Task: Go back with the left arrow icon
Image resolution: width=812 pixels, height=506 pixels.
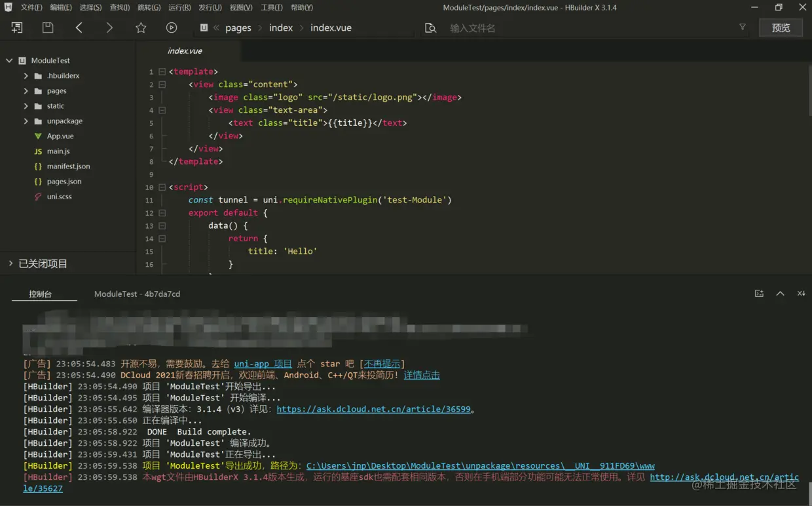Action: click(x=79, y=28)
